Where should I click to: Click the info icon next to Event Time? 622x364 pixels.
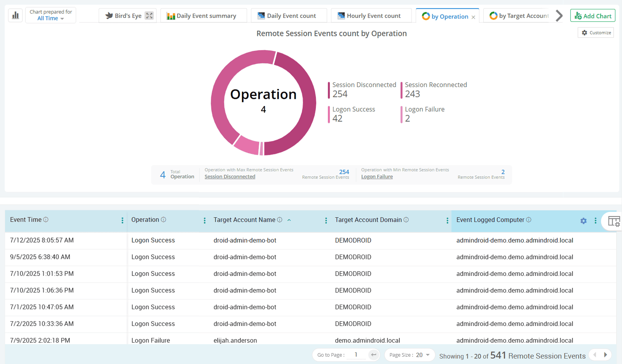(46, 219)
